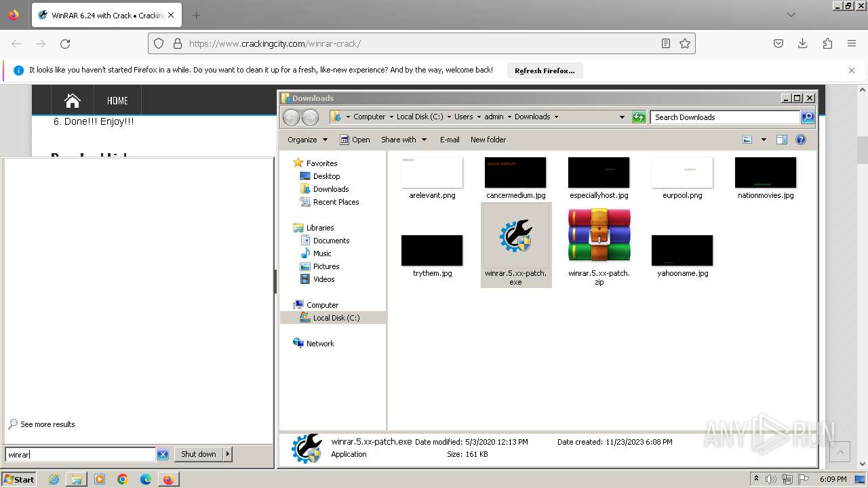The height and width of the screenshot is (488, 868).
Task: Expand the Downloads breadcrumb arrow
Action: [x=556, y=117]
